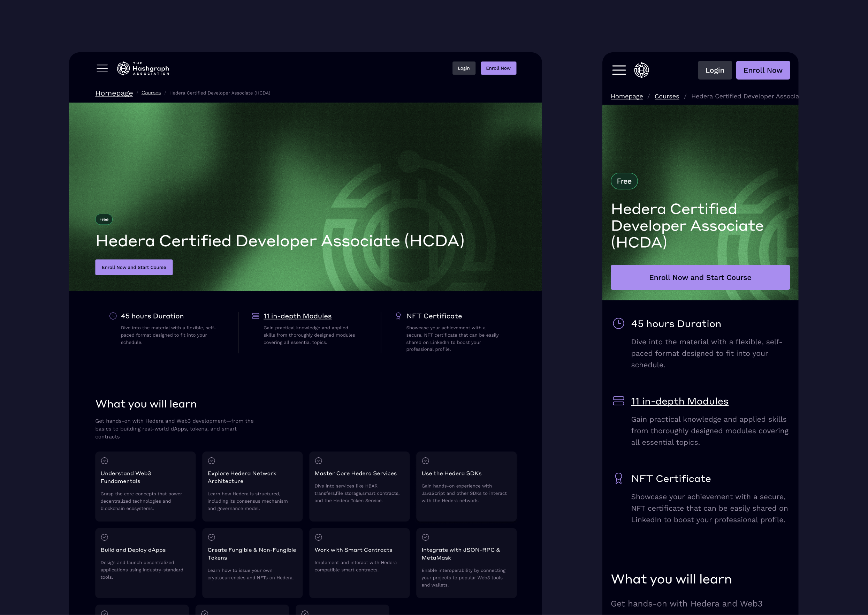Click check icon on Understand Web3 Fundamentals card
The height and width of the screenshot is (615, 868).
(x=105, y=460)
